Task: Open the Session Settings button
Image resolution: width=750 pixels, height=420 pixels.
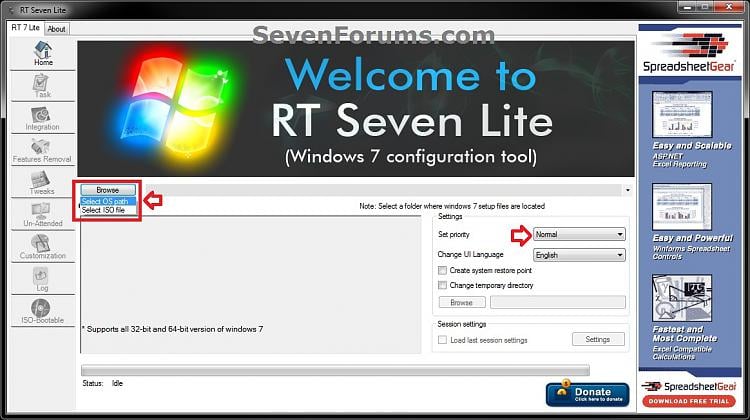Action: (598, 339)
